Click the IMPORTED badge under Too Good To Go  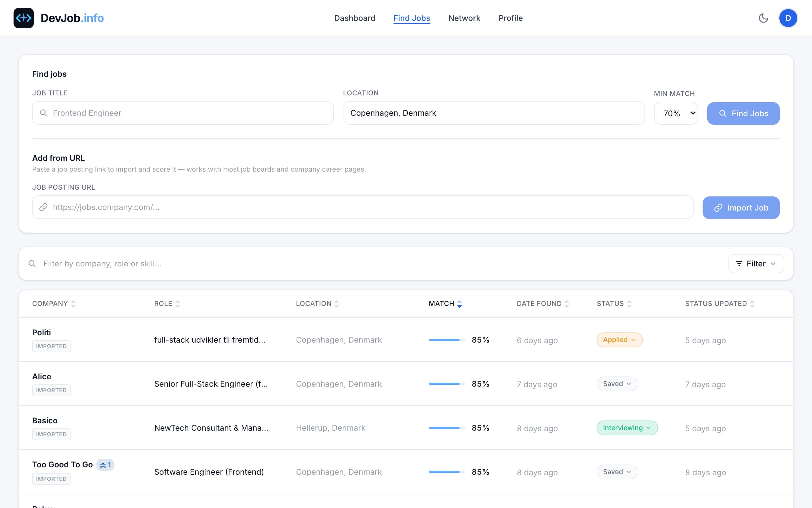click(x=51, y=479)
